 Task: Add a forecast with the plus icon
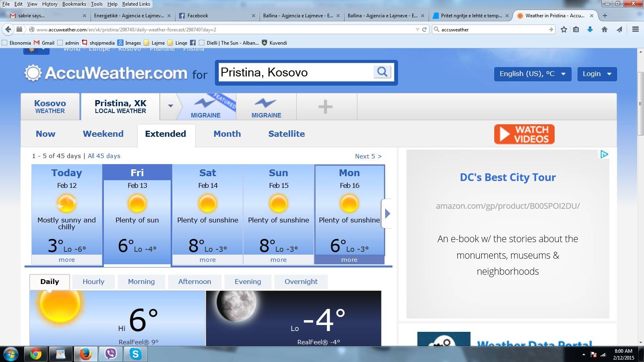325,107
